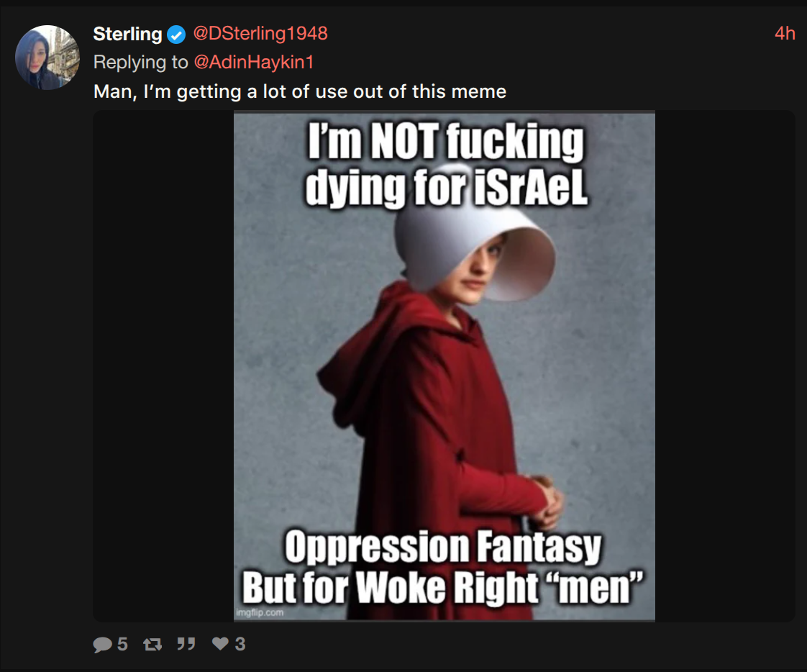Open Sterling's profile avatar picture
The height and width of the screenshot is (672, 807).
click(47, 57)
